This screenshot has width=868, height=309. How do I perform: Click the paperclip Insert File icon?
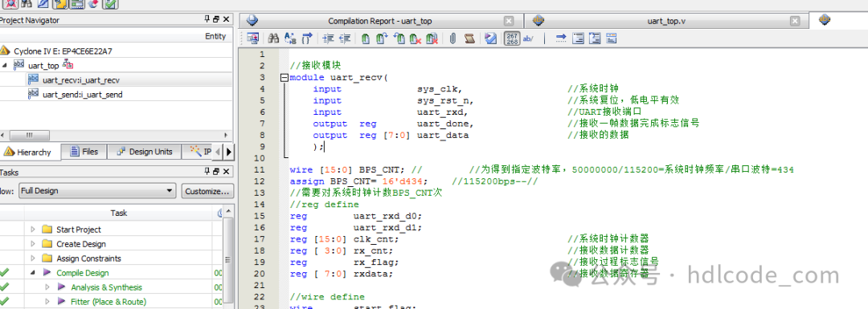coord(452,39)
